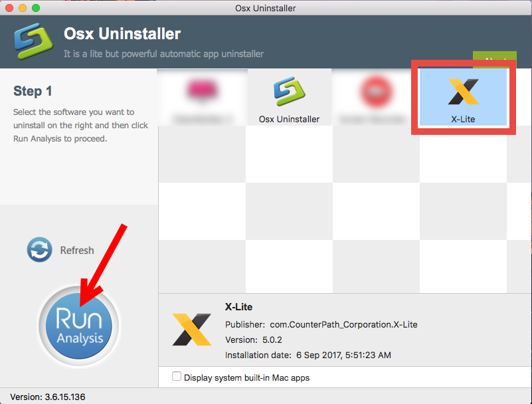Click the Refresh circular arrows icon

[x=39, y=250]
